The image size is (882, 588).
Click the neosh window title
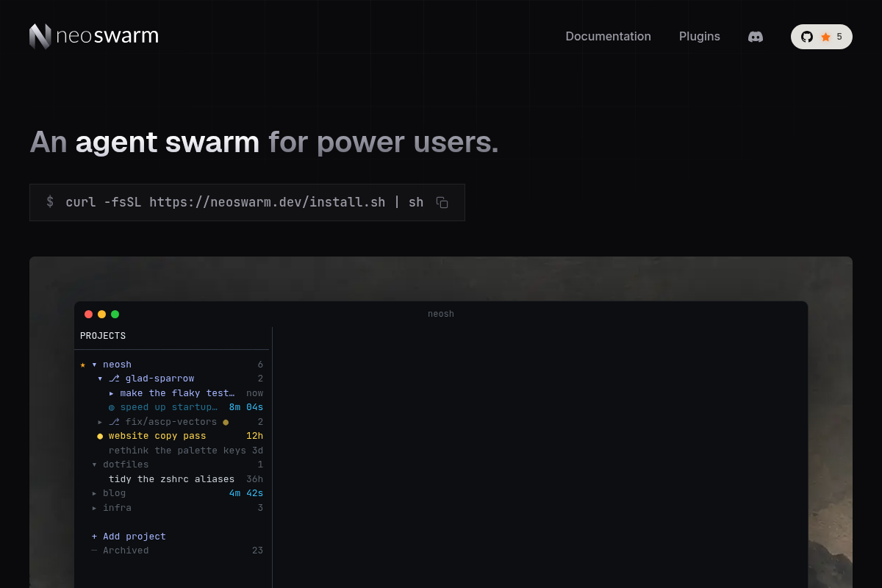tap(441, 314)
